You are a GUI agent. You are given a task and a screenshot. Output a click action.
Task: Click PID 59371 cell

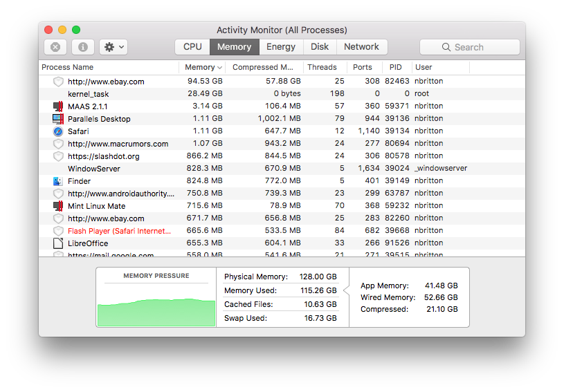[397, 106]
